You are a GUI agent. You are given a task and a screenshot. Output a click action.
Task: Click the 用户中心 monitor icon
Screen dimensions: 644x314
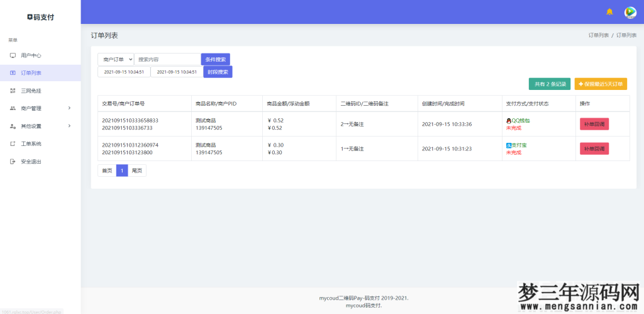[13, 55]
